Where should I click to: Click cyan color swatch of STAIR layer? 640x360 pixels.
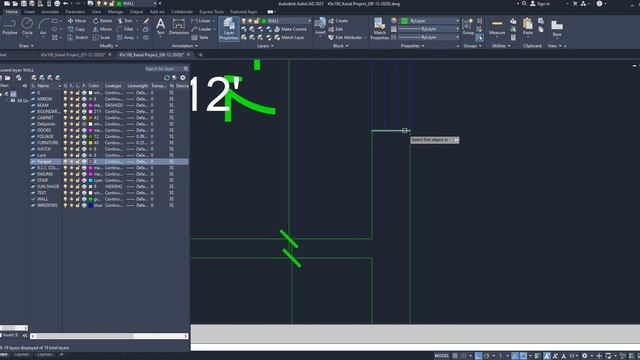tap(91, 180)
